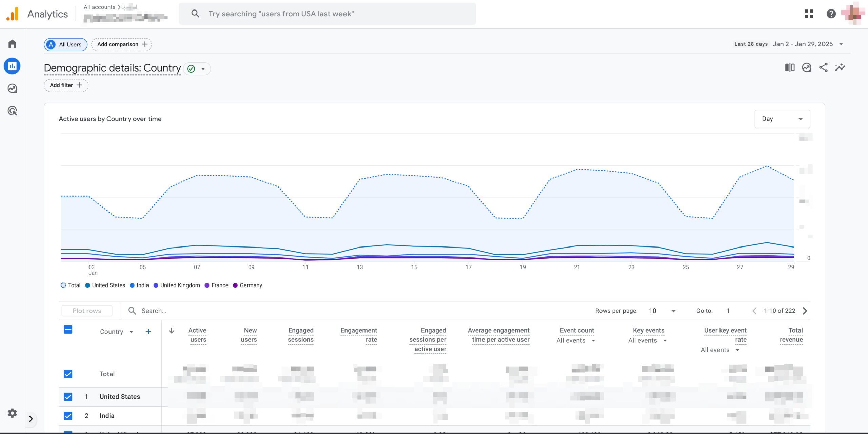The height and width of the screenshot is (434, 868).
Task: Expand the Day time interval dropdown
Action: pos(782,118)
